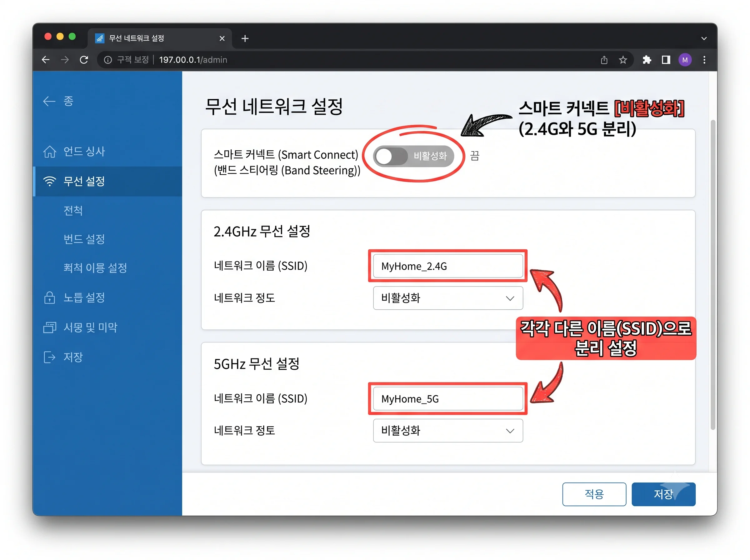This screenshot has width=750, height=560.
Task: Click the 서몽 및 미막 sidebar label
Action: click(x=90, y=327)
